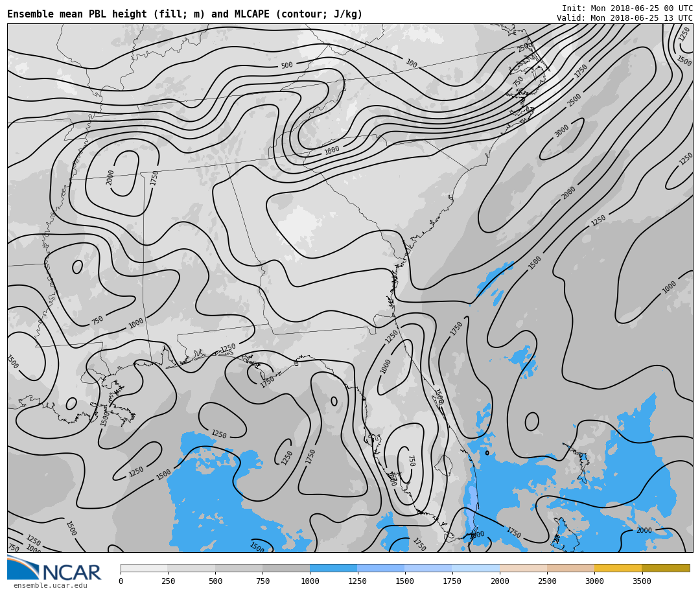
Task: Select the 1250–1500 medium blue colorbar segment
Action: (381, 568)
